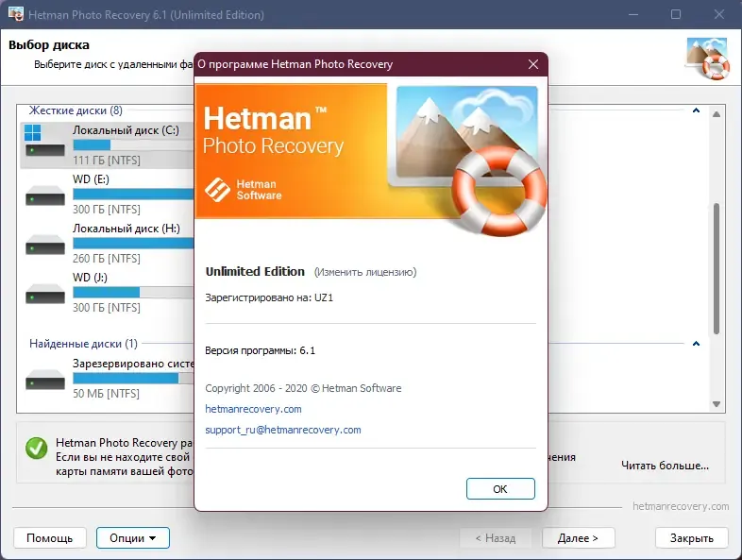Click the Hetman Software logo in the About banner
Viewport: 742px width, 560px height.
click(244, 190)
